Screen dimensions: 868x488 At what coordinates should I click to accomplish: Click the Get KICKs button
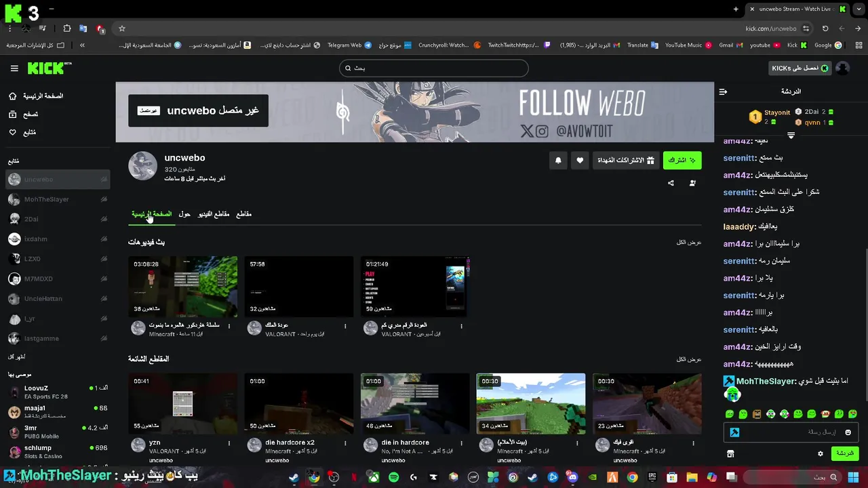pyautogui.click(x=800, y=68)
